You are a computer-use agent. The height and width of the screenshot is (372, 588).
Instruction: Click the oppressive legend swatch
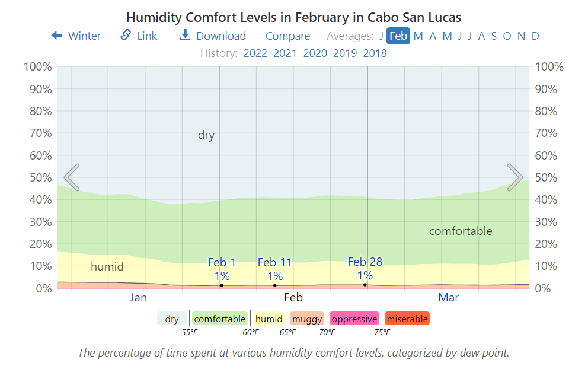pyautogui.click(x=354, y=319)
